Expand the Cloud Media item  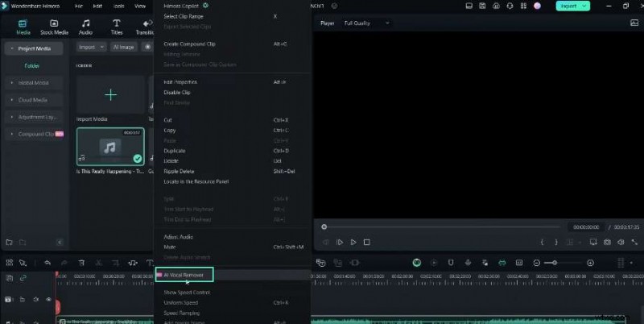12,100
